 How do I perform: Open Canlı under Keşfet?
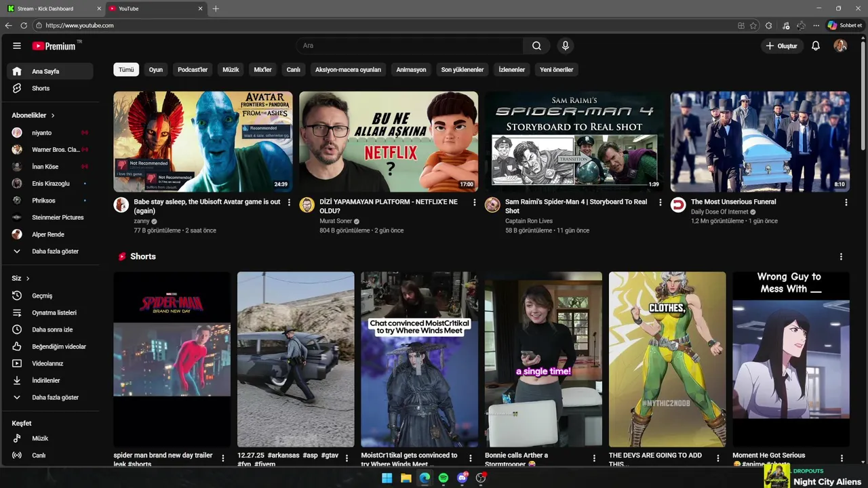(50, 455)
